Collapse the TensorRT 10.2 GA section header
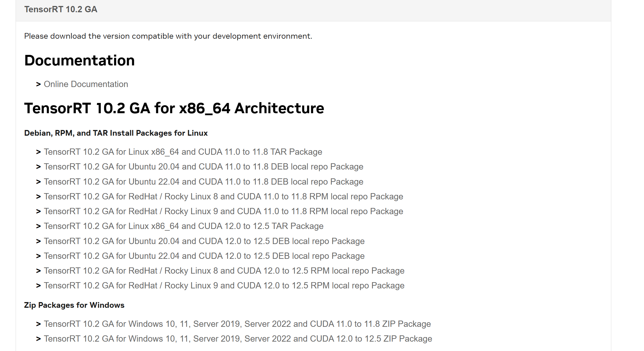The image size is (644, 351). (61, 9)
